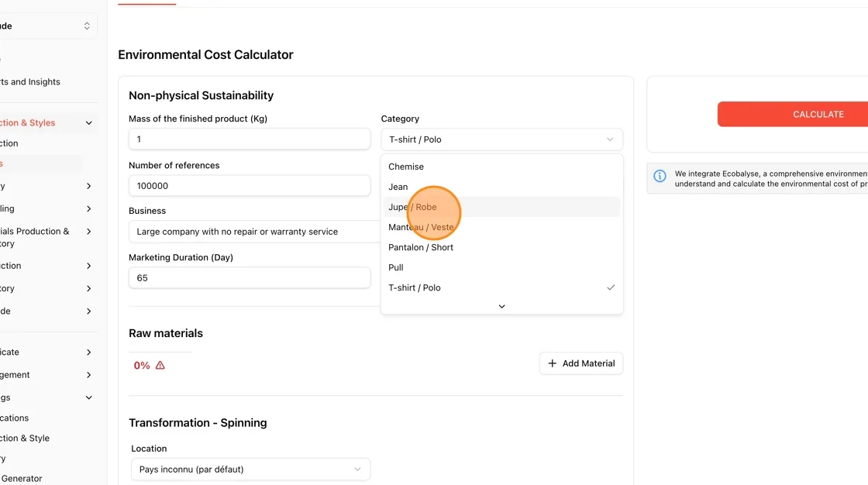The width and height of the screenshot is (868, 485).
Task: Click the Raw materials heading
Action: 166,333
